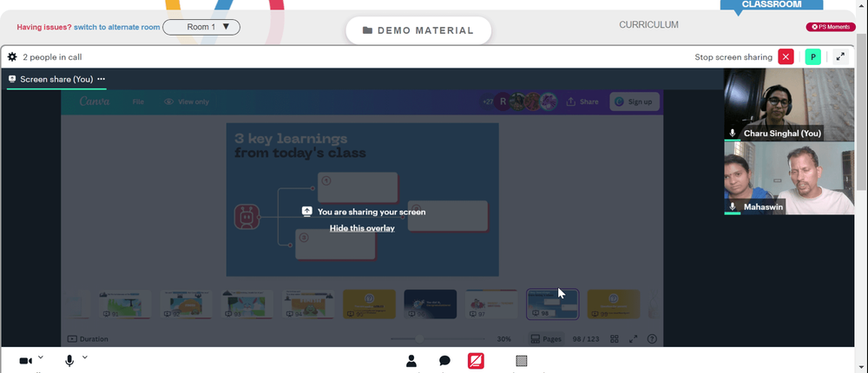This screenshot has height=373, width=868.
Task: Click the Canva fullscreen present icon
Action: tap(634, 338)
